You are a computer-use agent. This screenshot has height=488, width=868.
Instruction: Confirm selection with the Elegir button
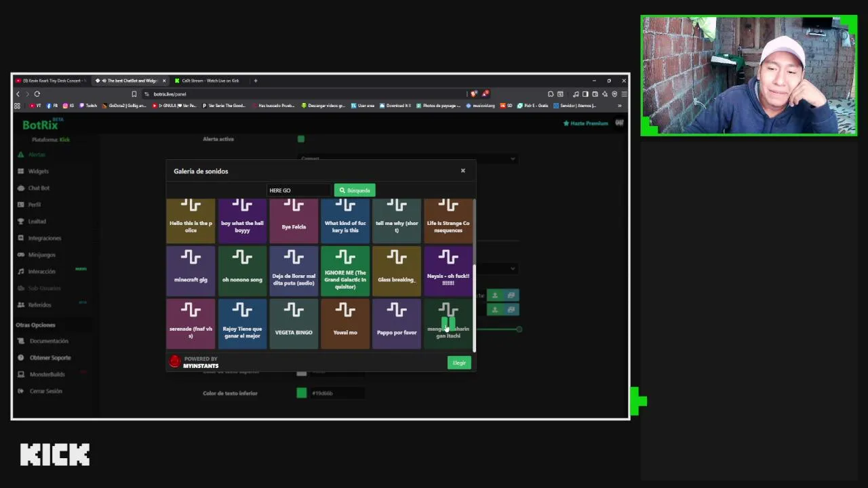click(x=459, y=363)
